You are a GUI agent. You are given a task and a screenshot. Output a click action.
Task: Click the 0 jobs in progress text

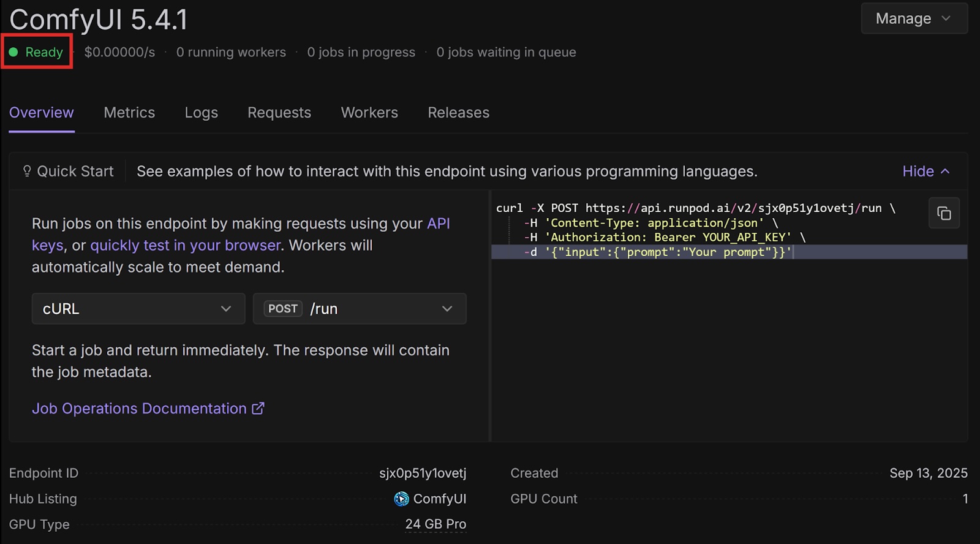click(361, 52)
